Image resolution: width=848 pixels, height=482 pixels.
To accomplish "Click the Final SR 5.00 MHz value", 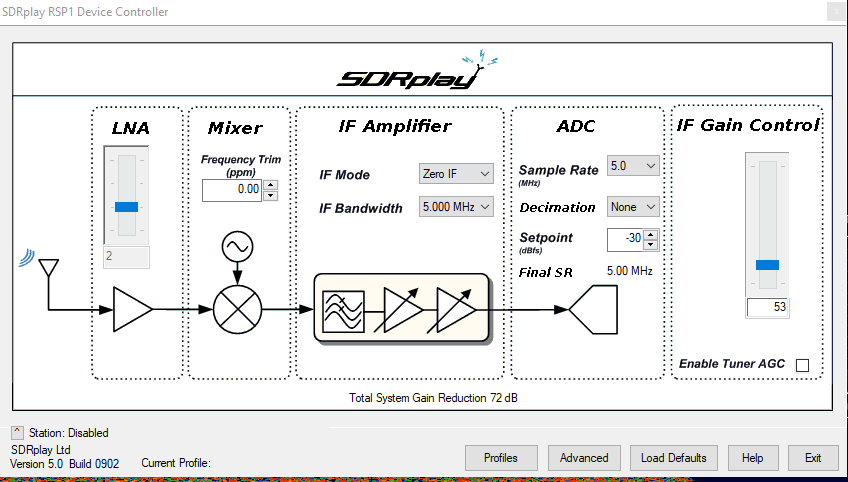I will 630,271.
